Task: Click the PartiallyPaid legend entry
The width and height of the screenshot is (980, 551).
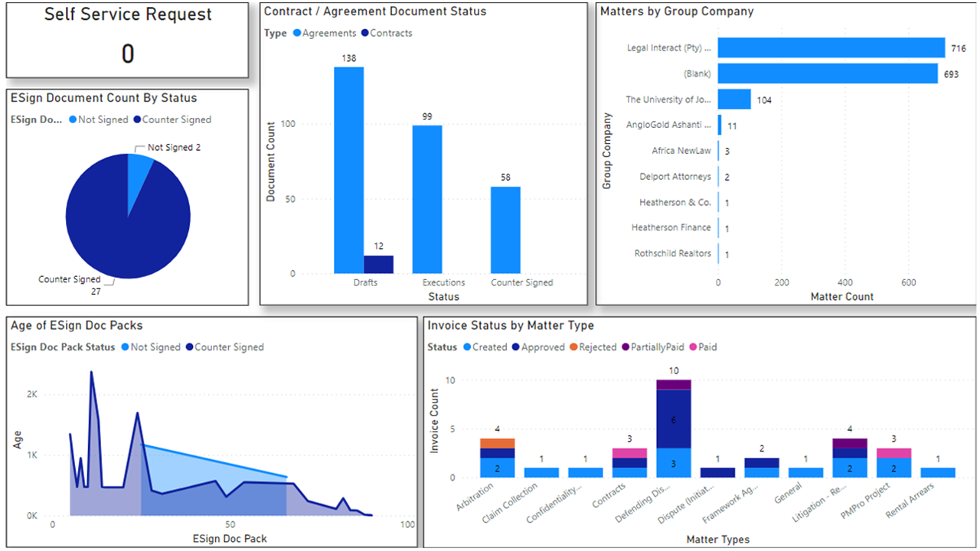Action: pos(652,347)
